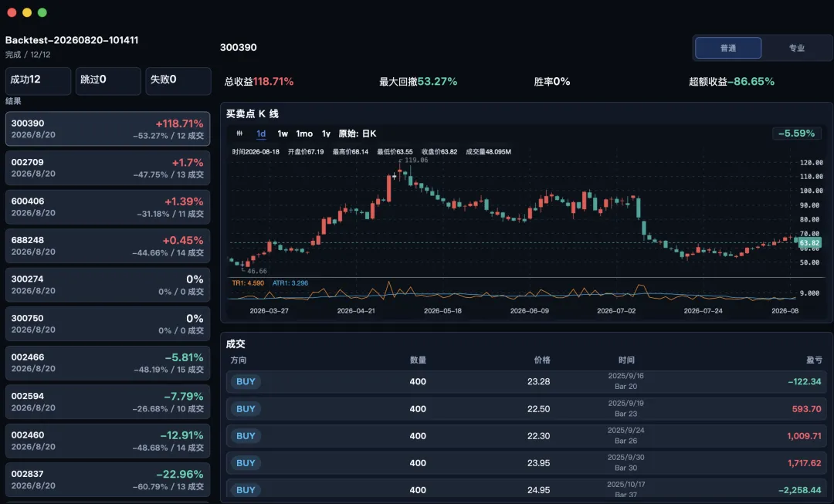
Task: Filter results by 失败0
Action: [x=178, y=81]
